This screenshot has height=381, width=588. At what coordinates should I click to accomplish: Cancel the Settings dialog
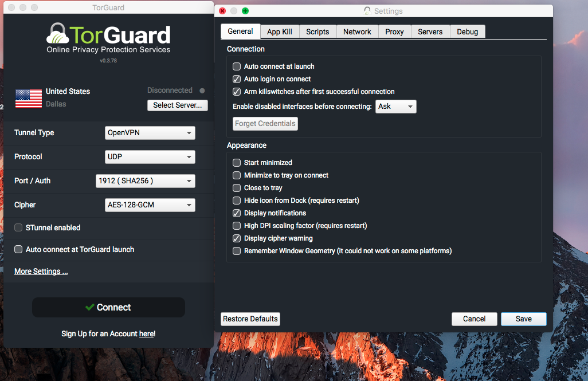475,319
